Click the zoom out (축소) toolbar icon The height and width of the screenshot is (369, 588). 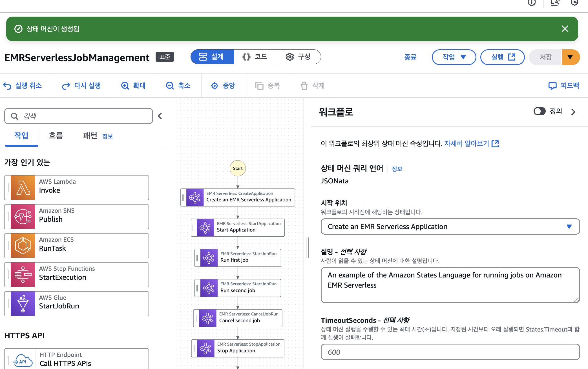click(x=170, y=86)
